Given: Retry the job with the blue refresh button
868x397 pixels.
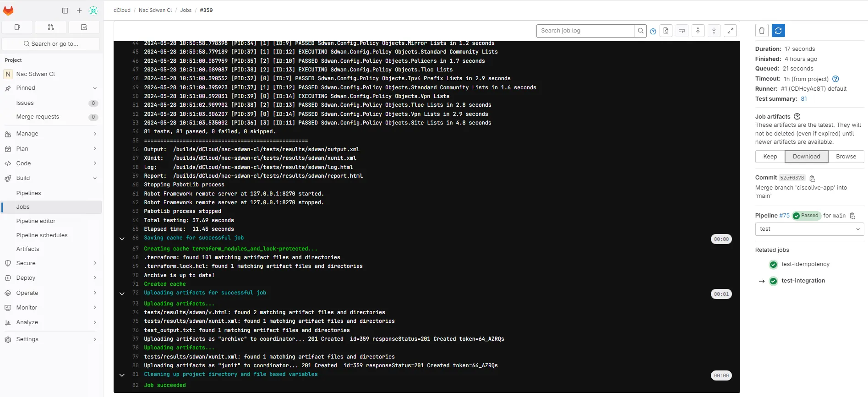Looking at the screenshot, I should [778, 31].
